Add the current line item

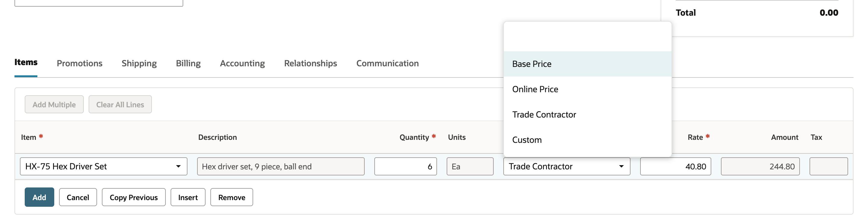(39, 197)
